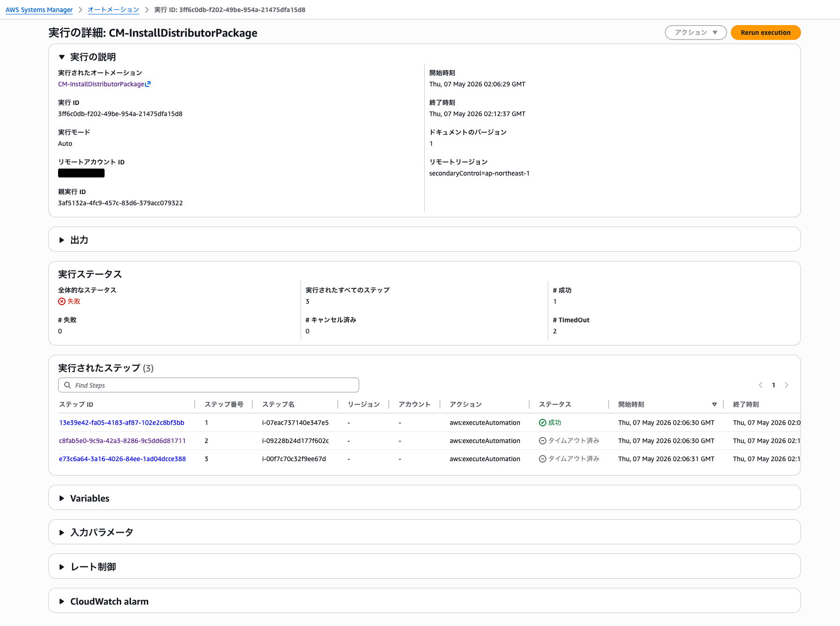Sort by the リージョン column header

click(x=364, y=404)
